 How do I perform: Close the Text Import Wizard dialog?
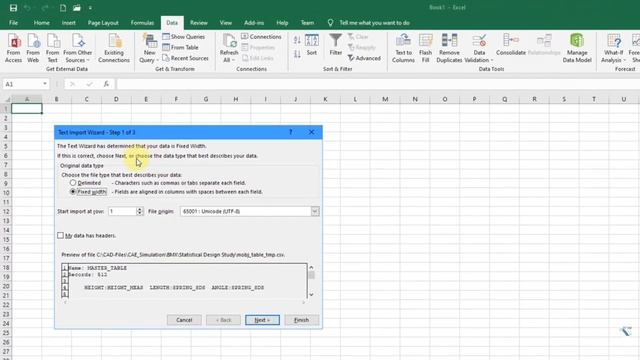tap(311, 132)
